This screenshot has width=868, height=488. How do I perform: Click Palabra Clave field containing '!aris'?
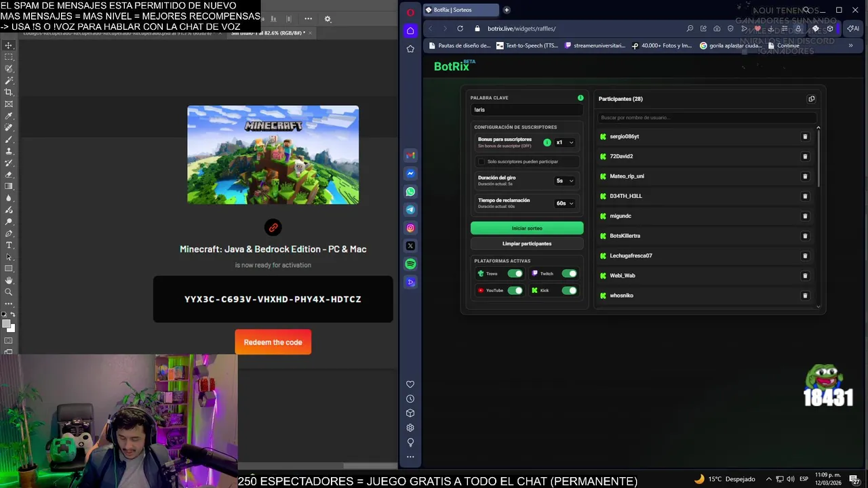tap(527, 110)
